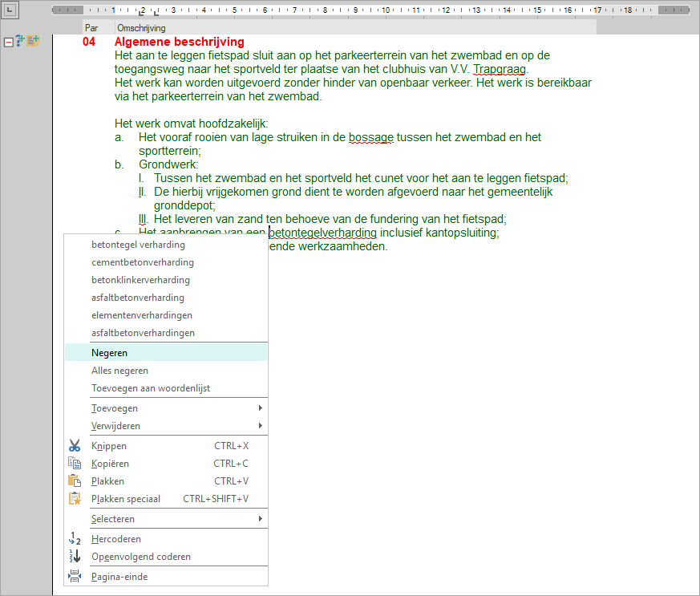Choose suggestion 'elementenverhardingen'
Screen dimensions: 700x596
pos(166,315)
